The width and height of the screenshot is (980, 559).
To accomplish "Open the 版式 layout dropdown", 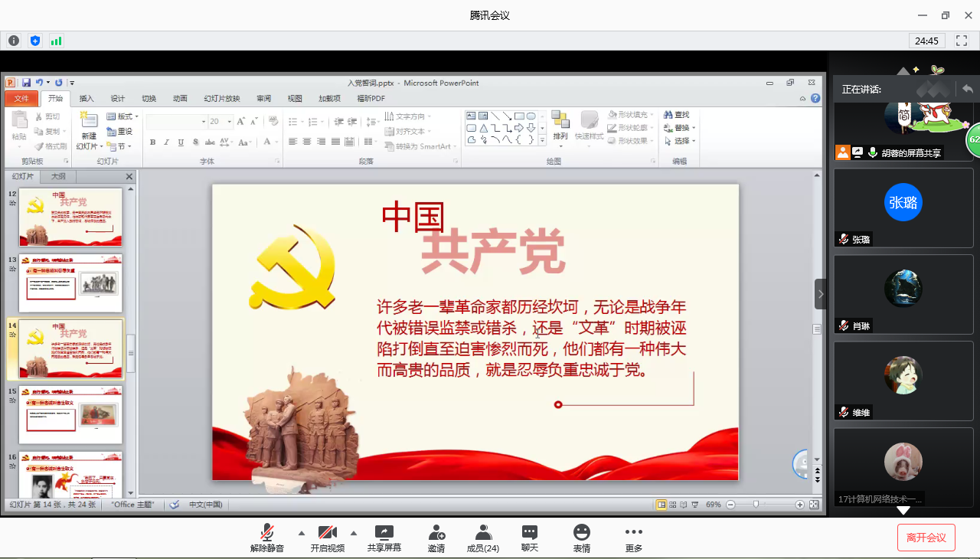I will coord(122,116).
